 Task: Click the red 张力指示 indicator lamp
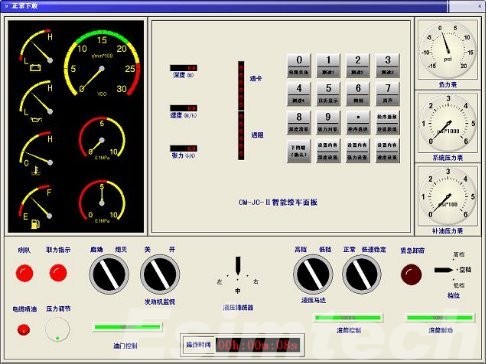pyautogui.click(x=58, y=273)
